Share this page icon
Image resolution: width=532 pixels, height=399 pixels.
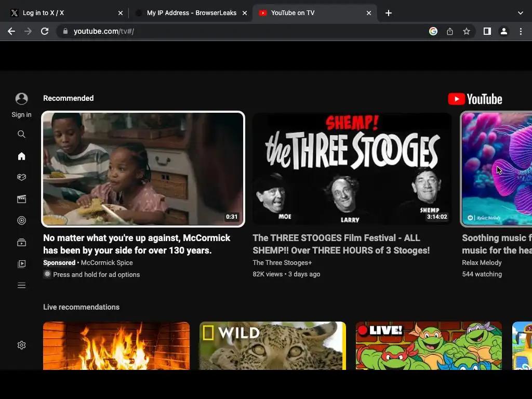(x=450, y=31)
